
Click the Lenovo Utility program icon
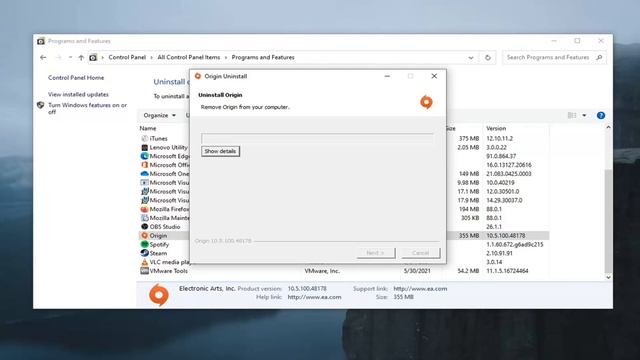(144, 147)
